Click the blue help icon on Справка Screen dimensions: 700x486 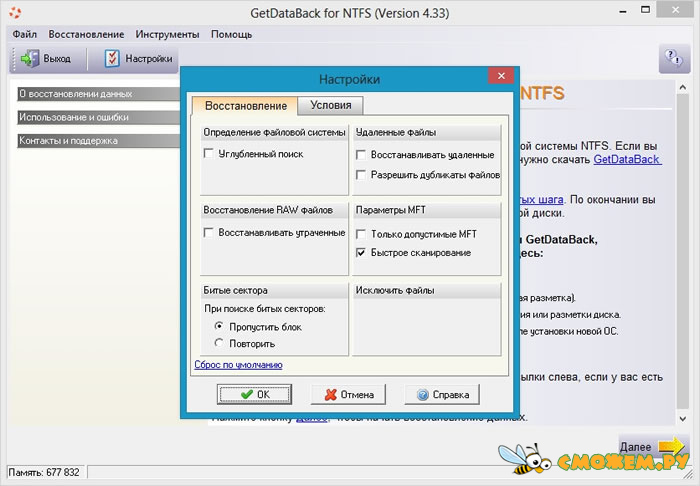422,395
